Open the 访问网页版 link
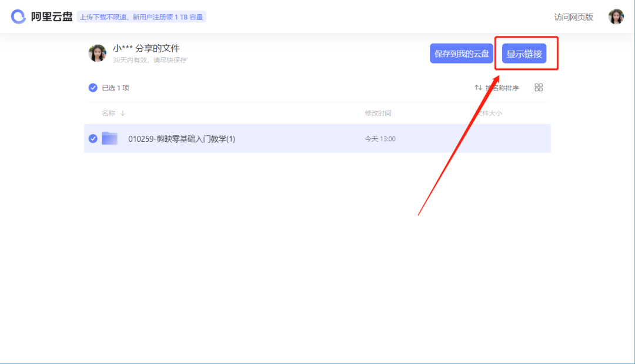Image resolution: width=635 pixels, height=364 pixels. 573,17
